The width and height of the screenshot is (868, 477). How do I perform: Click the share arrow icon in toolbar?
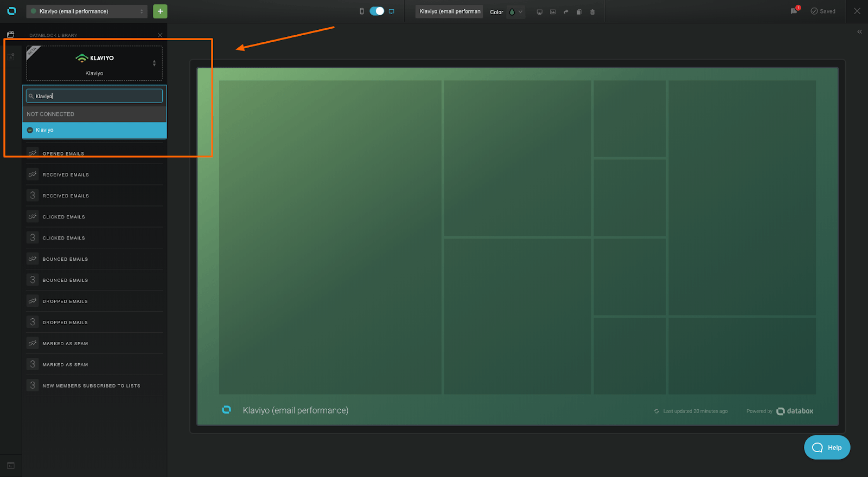[566, 12]
